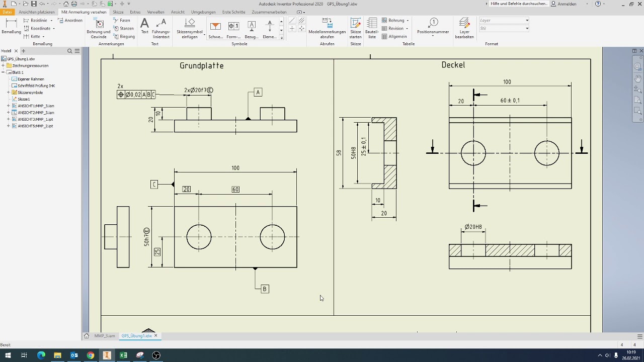Open the Stil dropdown in Format panel

[504, 29]
